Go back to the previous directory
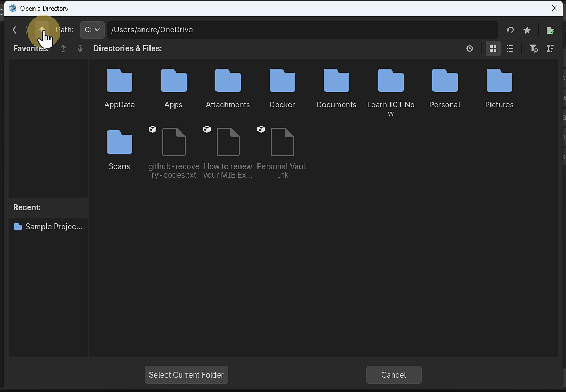Viewport: 566px width, 392px height. point(14,30)
